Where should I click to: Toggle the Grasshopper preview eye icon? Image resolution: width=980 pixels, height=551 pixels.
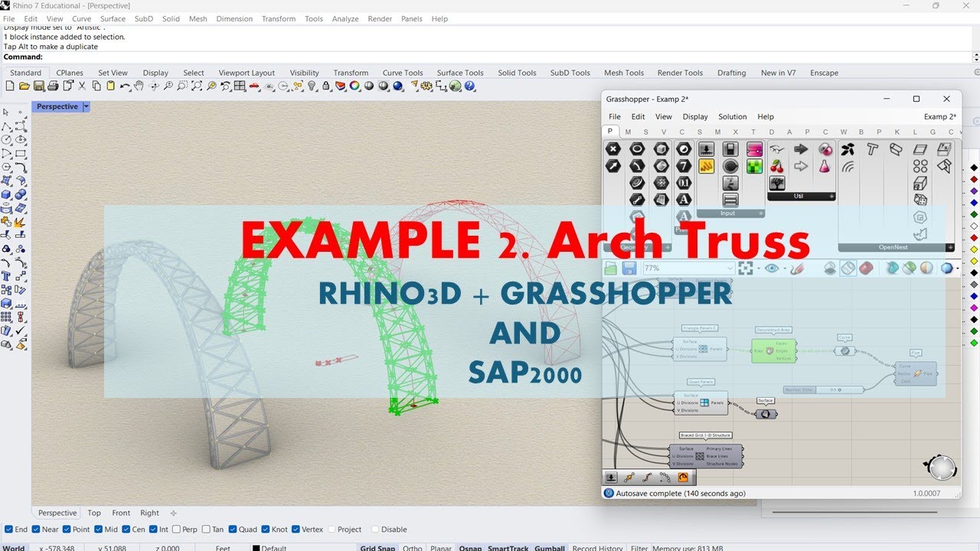[772, 268]
